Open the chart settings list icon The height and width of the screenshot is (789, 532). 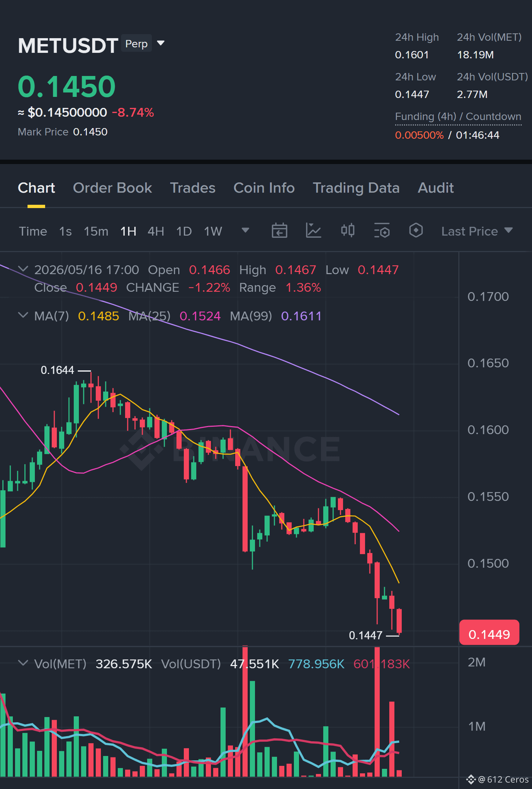coord(382,231)
